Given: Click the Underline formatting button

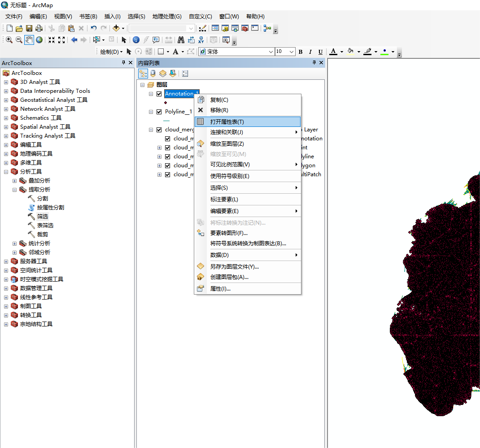Looking at the screenshot, I should [x=320, y=52].
